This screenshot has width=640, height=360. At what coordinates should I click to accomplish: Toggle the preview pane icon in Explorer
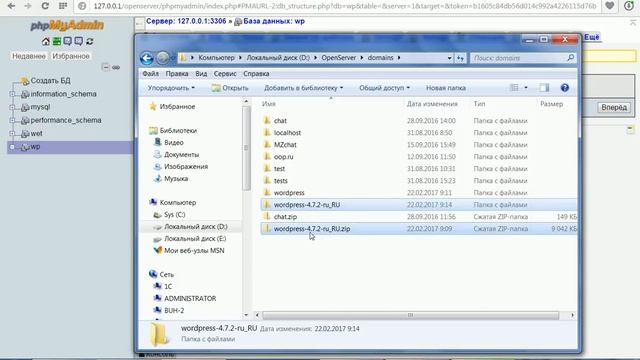[544, 88]
